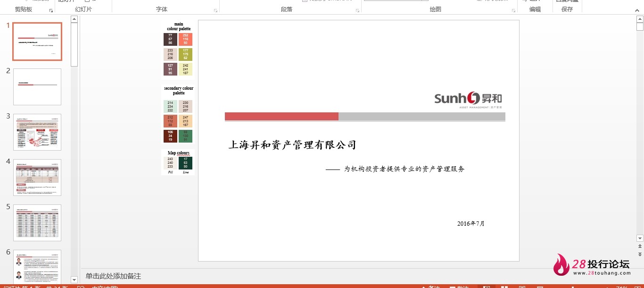
Task: Select slide 6 thumbnail
Action: coord(37,266)
